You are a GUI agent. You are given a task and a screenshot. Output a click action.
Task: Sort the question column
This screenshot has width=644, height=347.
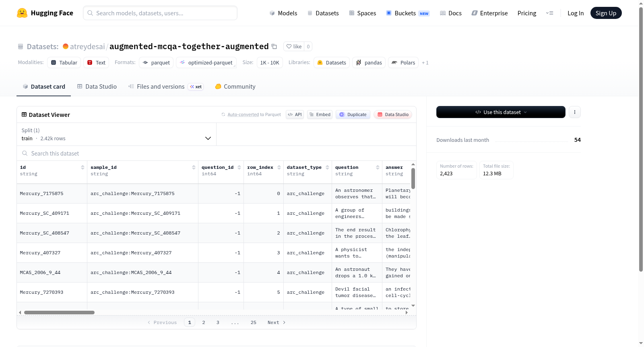[x=378, y=167]
